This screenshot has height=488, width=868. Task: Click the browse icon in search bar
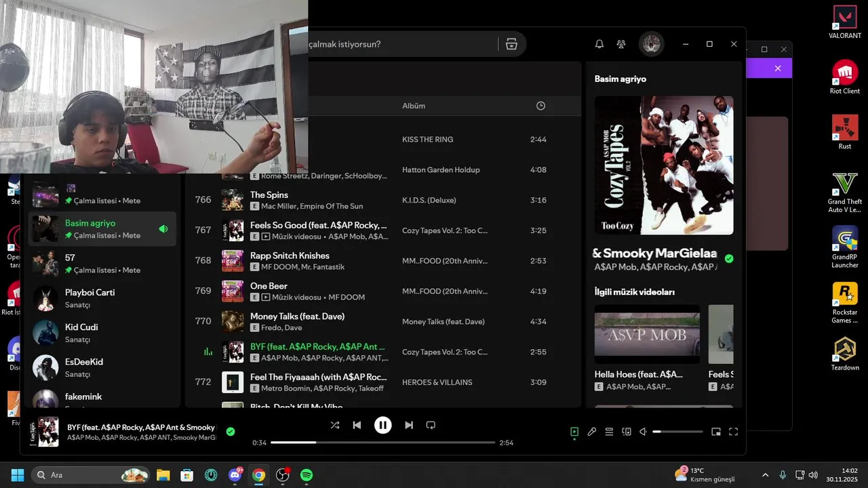(x=511, y=44)
